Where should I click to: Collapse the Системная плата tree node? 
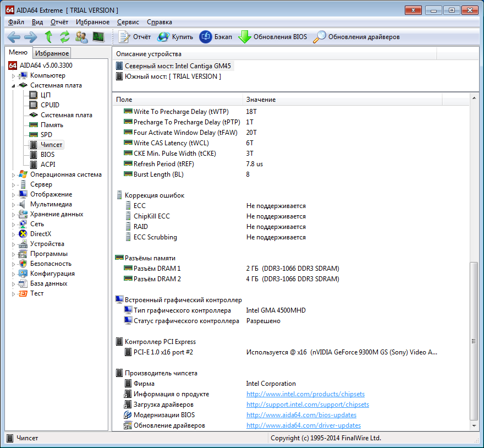tap(13, 85)
